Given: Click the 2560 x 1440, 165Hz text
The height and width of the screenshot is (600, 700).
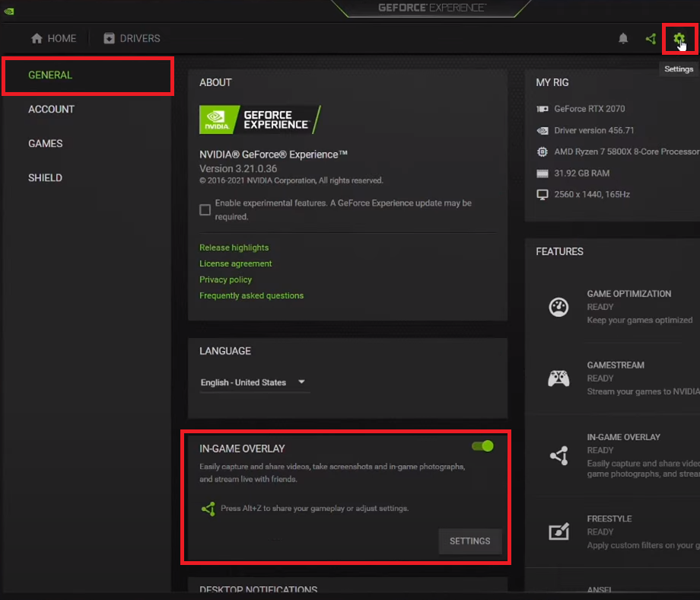Looking at the screenshot, I should click(x=592, y=195).
